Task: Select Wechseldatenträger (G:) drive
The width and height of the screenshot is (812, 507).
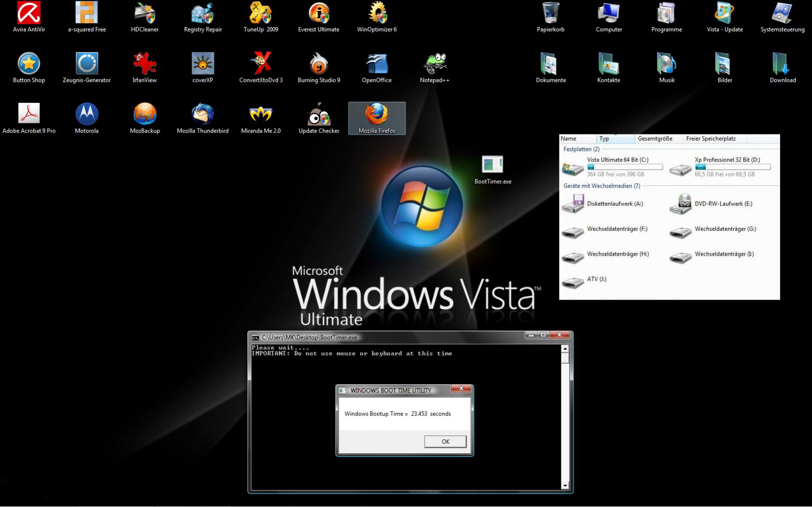Action: (713, 232)
